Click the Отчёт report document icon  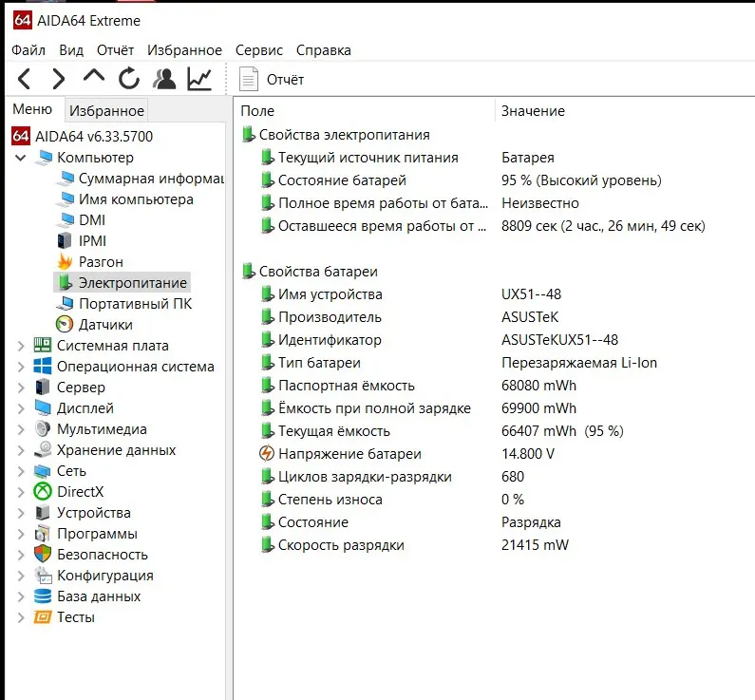pyautogui.click(x=249, y=79)
